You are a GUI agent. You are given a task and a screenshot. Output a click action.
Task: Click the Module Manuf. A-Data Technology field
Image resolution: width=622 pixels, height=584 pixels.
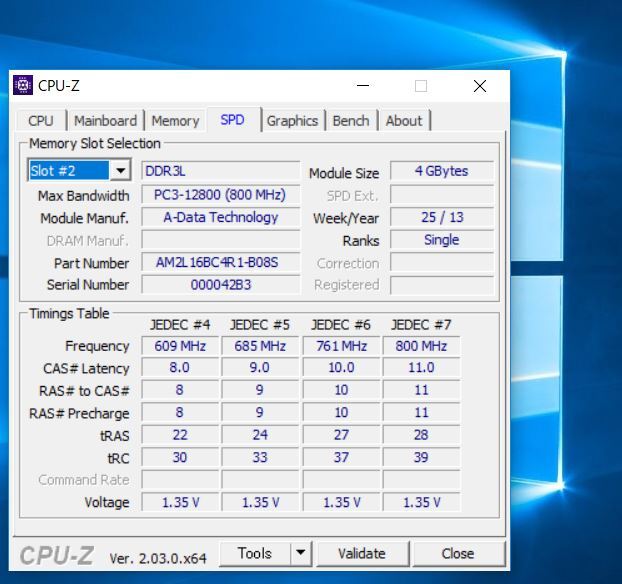coord(220,217)
